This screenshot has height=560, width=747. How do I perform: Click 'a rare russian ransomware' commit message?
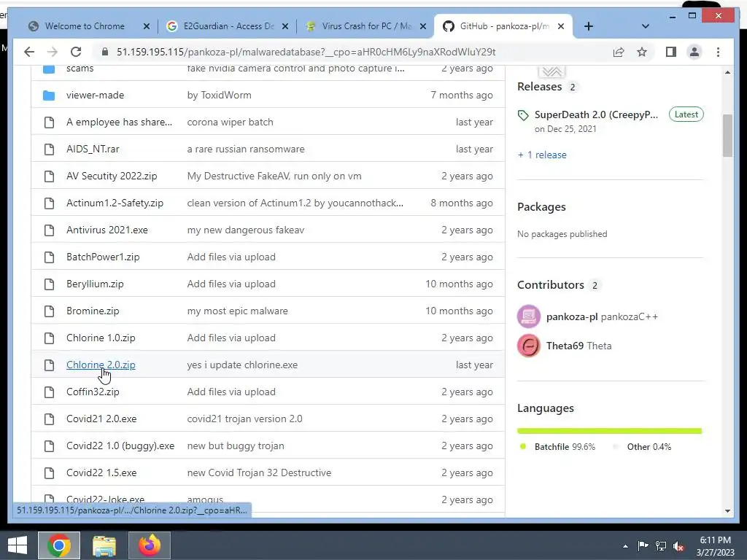tap(245, 149)
